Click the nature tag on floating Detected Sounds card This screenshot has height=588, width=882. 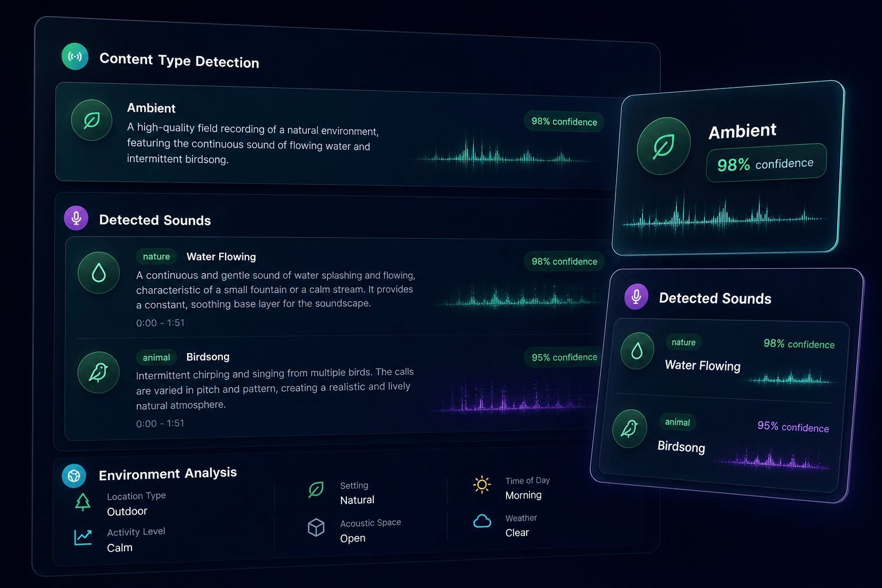(683, 342)
